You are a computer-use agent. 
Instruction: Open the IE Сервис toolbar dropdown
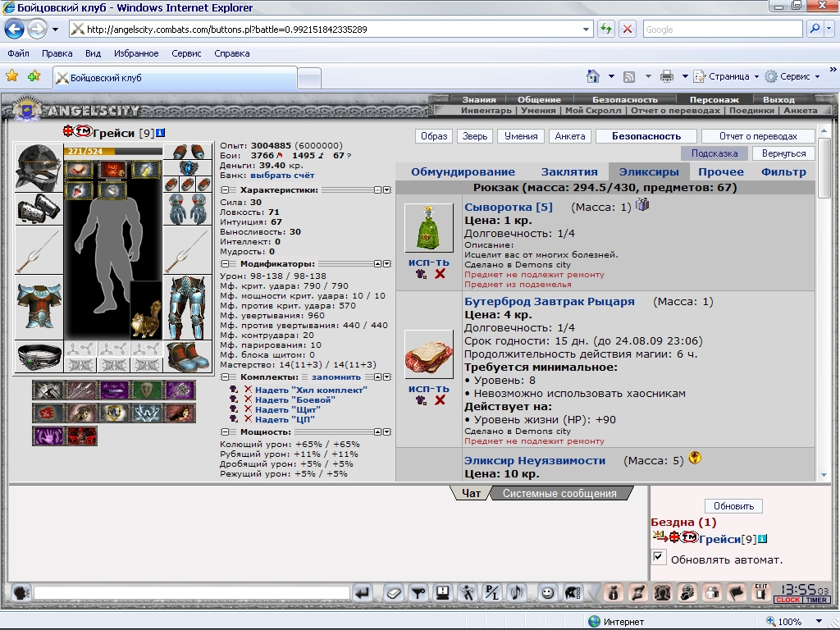[793, 76]
